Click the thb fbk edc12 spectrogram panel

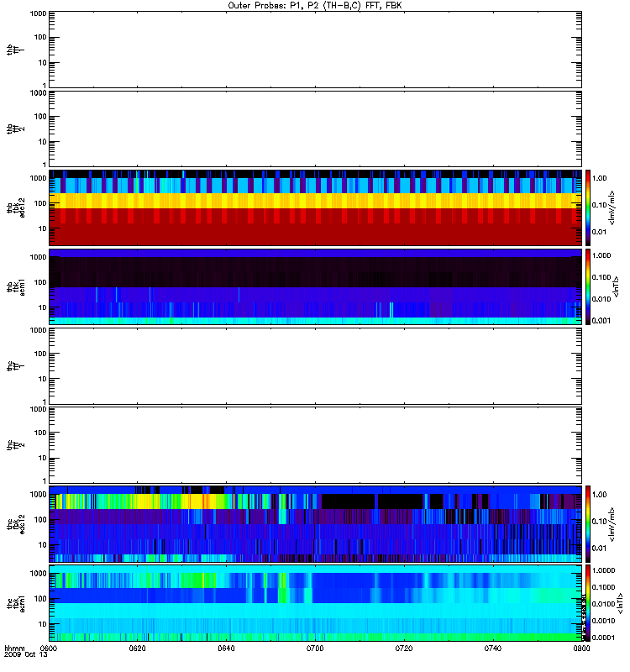click(x=316, y=207)
